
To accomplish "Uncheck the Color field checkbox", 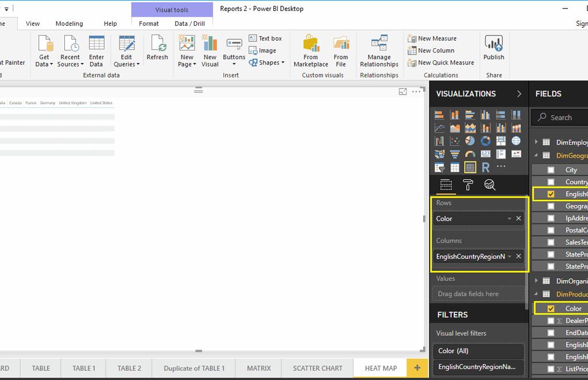I will pos(551,309).
